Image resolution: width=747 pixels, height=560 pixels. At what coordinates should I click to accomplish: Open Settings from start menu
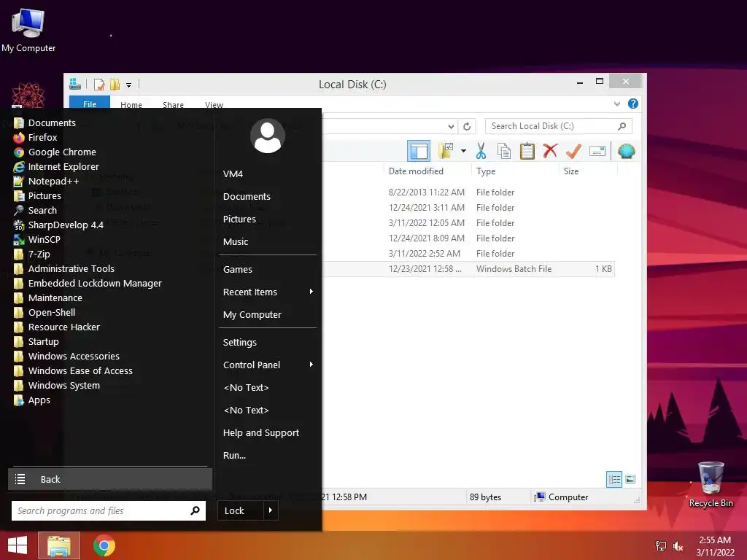[239, 343]
